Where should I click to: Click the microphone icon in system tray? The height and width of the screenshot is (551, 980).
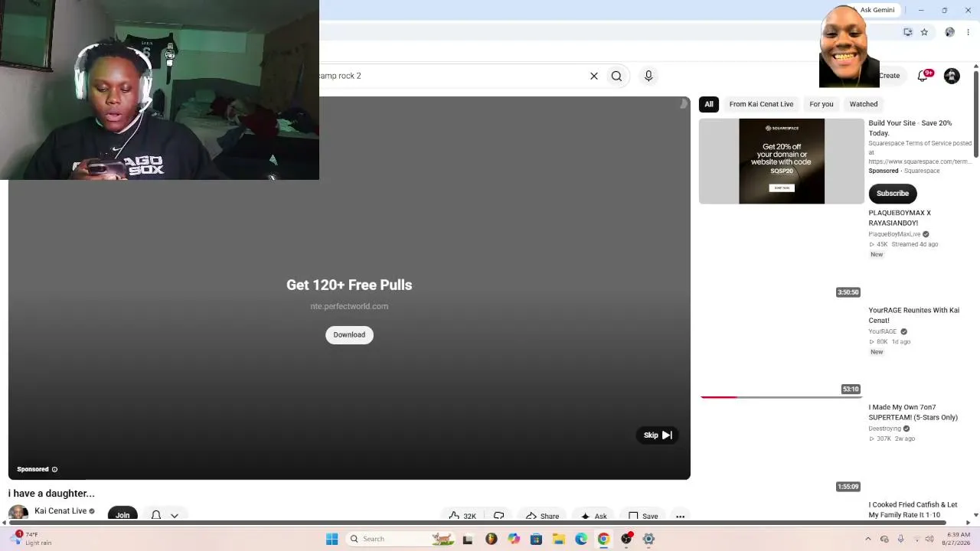coord(900,539)
